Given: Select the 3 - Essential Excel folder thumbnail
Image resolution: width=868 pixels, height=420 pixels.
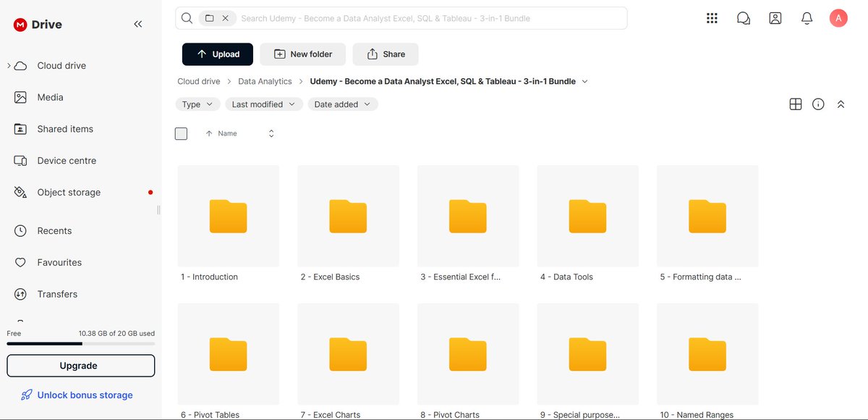Looking at the screenshot, I should click(x=468, y=216).
